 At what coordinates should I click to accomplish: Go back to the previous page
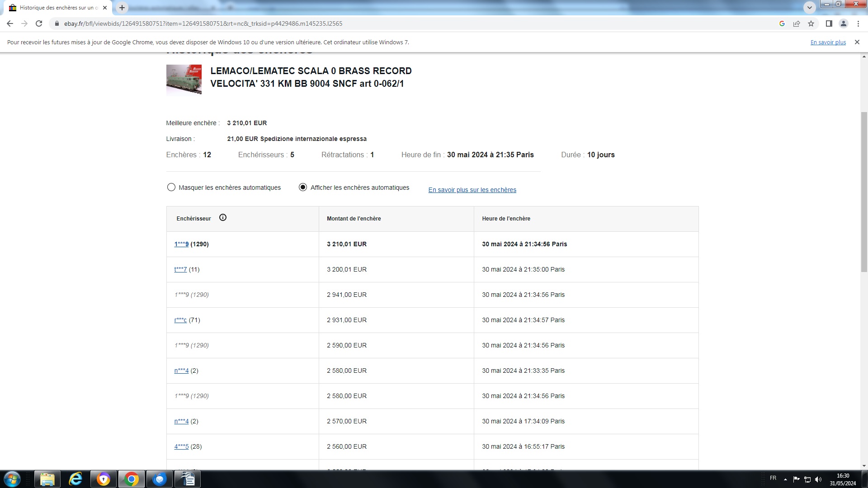pyautogui.click(x=10, y=23)
